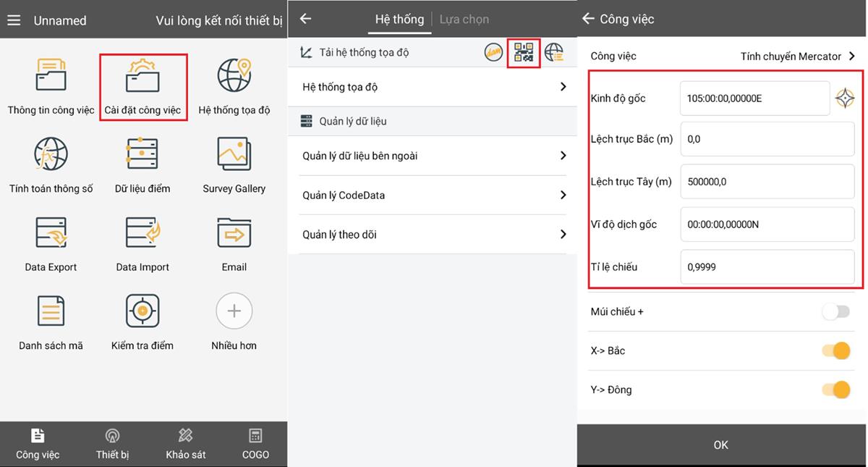The height and width of the screenshot is (467, 868).
Task: Disable the Y-> Đông switch
Action: 835,390
